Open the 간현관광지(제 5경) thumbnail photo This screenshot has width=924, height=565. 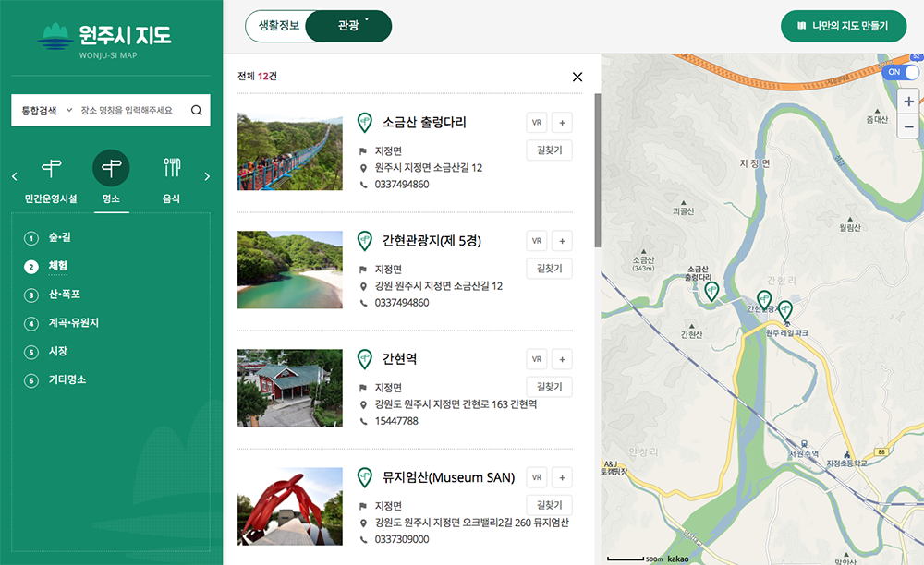click(290, 270)
